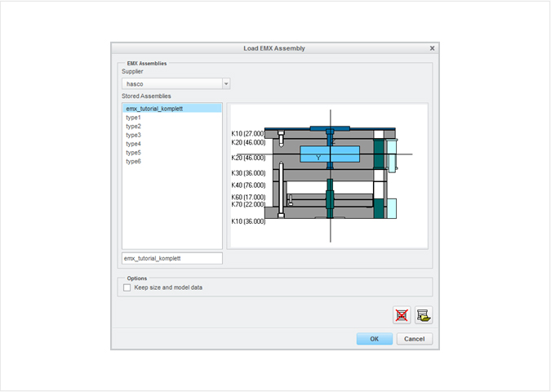The image size is (551, 392).
Task: Click the K30 (36.000) plate label
Action: click(248, 173)
